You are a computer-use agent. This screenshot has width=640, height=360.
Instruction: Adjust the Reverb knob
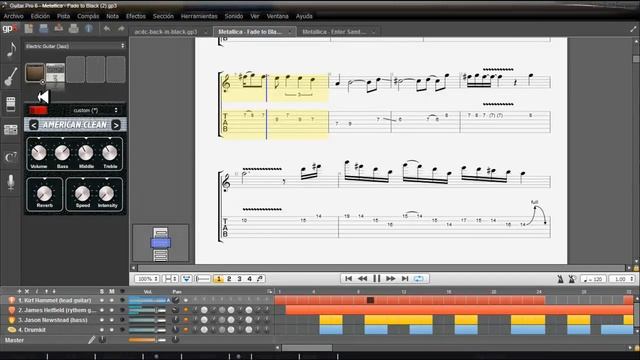[44, 193]
